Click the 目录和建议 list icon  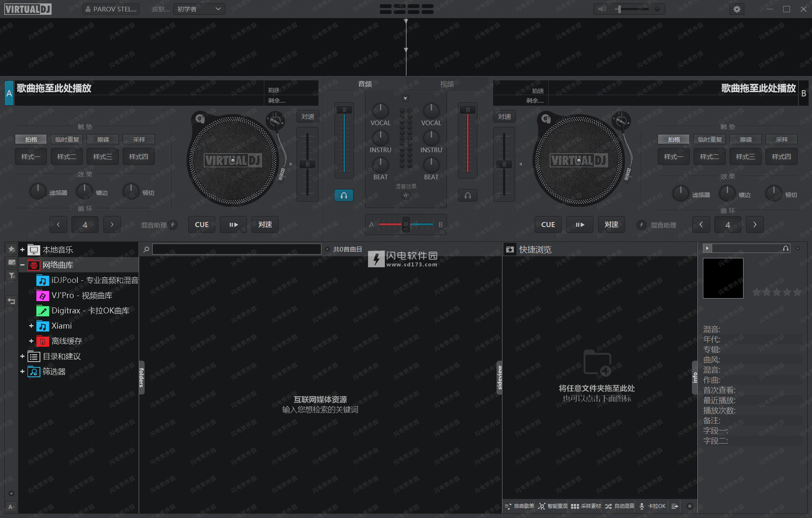point(34,356)
